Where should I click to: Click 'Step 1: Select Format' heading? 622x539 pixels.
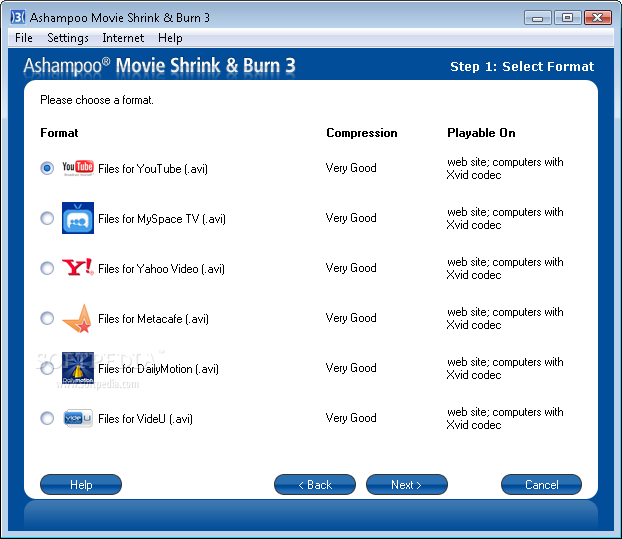(522, 67)
